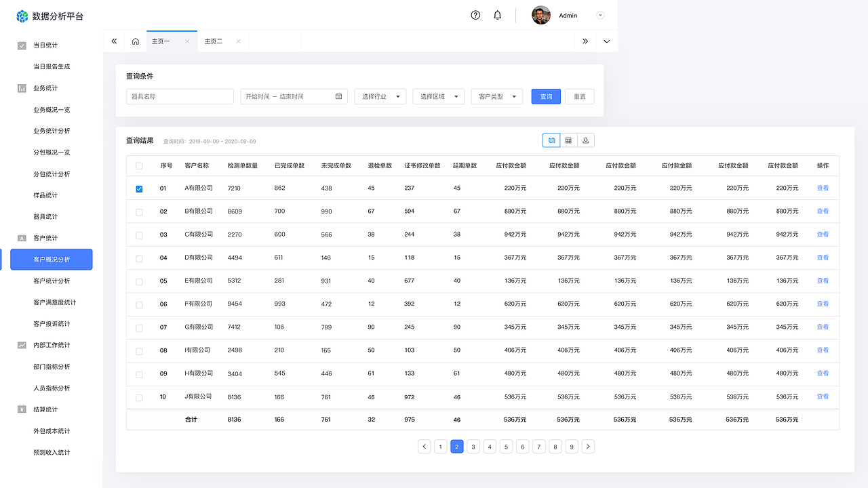The height and width of the screenshot is (488, 868).
Task: Open 外包成本统计 in sidebar
Action: (x=52, y=431)
